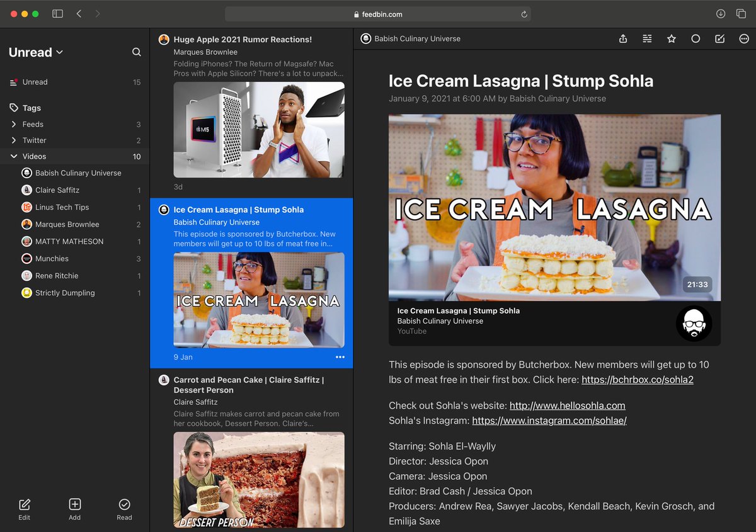
Task: Mark all as Read button
Action: [124, 509]
